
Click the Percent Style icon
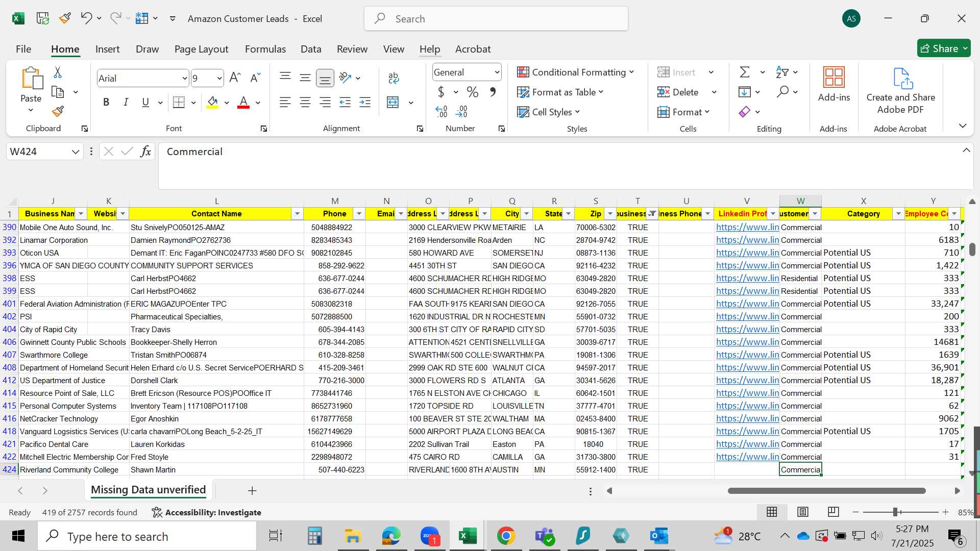click(x=473, y=92)
